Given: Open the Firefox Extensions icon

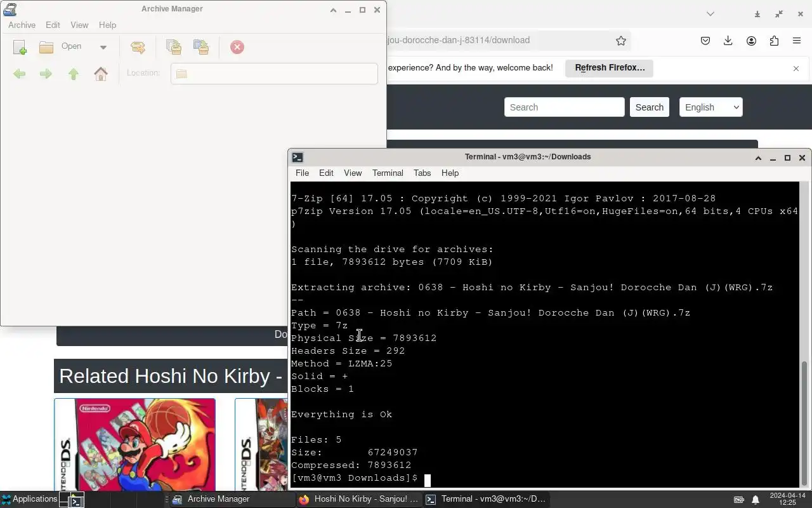Looking at the screenshot, I should (x=774, y=41).
